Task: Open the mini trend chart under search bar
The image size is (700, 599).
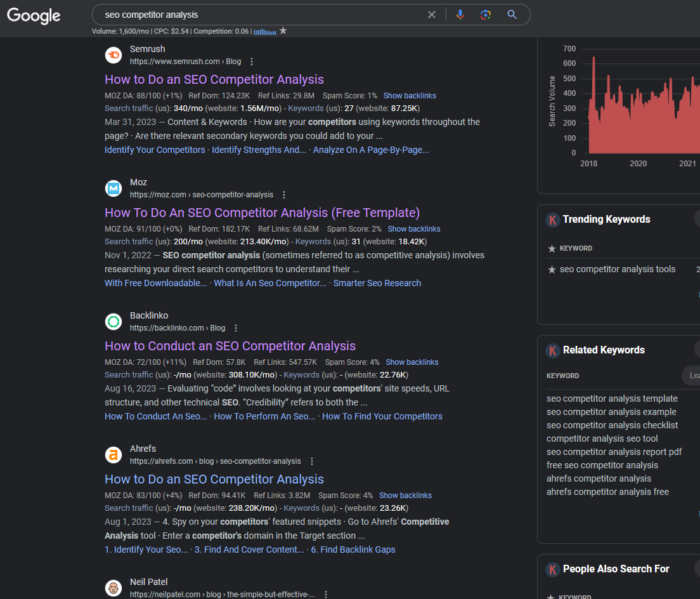Action: coord(265,32)
